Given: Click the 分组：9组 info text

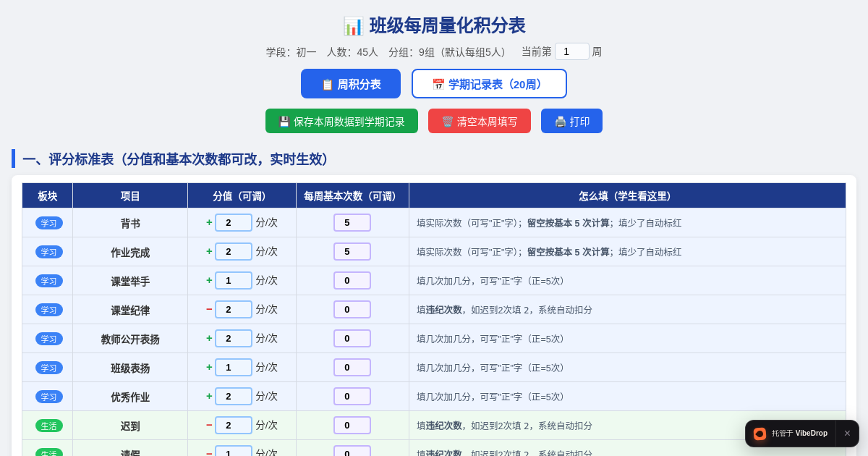Looking at the screenshot, I should pyautogui.click(x=450, y=52).
